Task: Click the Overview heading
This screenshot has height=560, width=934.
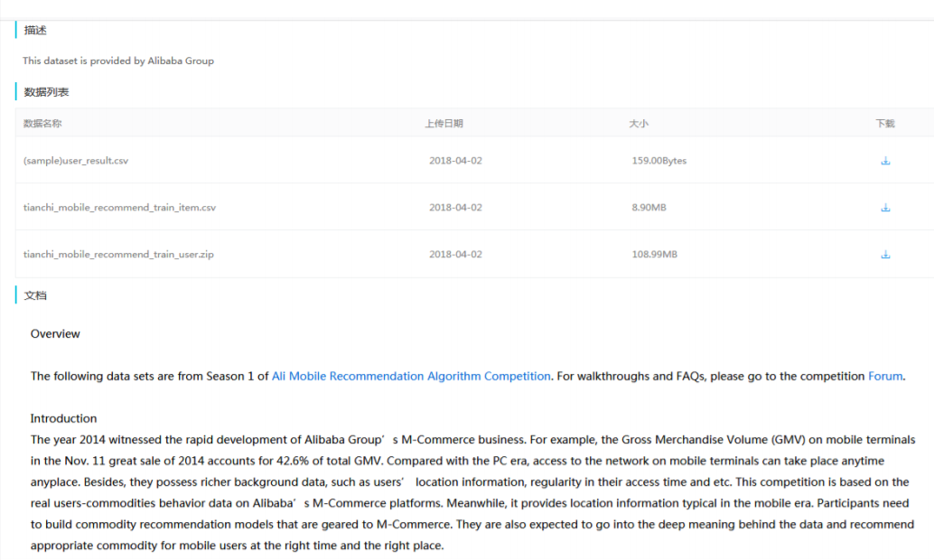Action: 55,333
